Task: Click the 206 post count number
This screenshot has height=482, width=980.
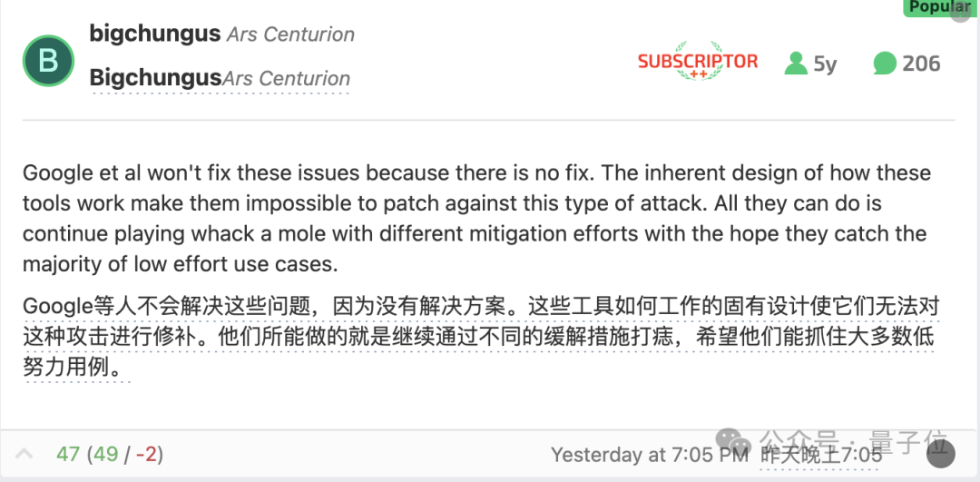Action: pyautogui.click(x=921, y=64)
